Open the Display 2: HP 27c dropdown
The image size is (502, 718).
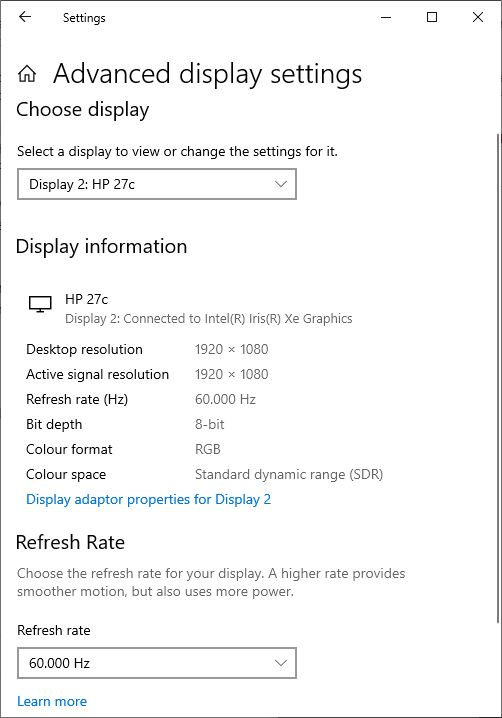[157, 184]
